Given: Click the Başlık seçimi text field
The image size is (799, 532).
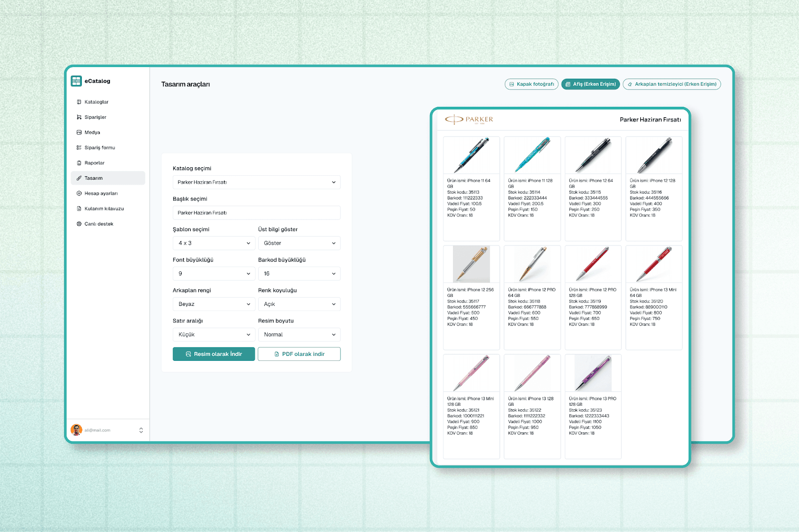Looking at the screenshot, I should coord(256,213).
